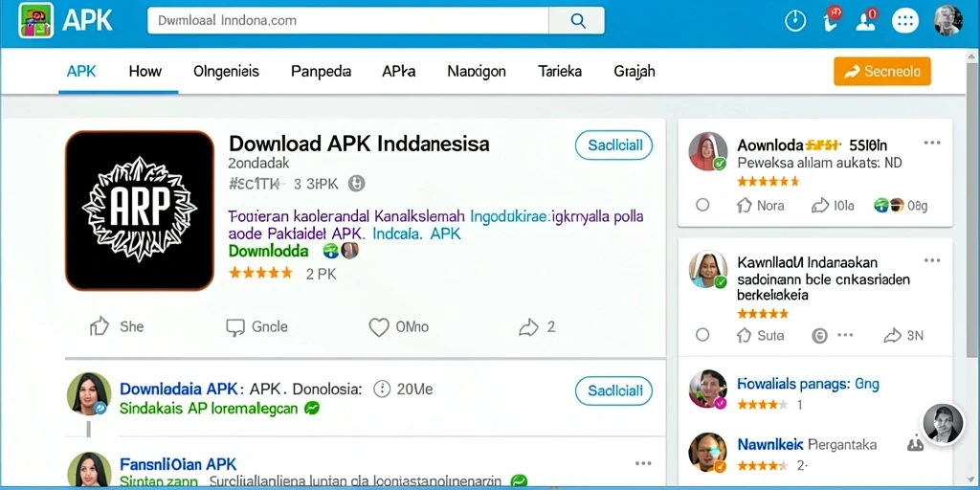Select the radio circle on the Suta row
The image size is (980, 490).
702,335
